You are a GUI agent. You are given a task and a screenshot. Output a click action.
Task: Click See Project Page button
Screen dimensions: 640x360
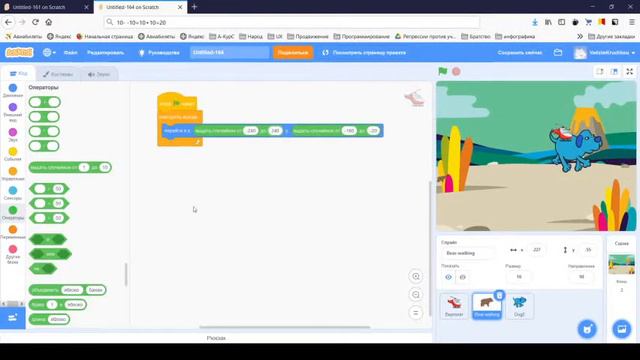364,53
